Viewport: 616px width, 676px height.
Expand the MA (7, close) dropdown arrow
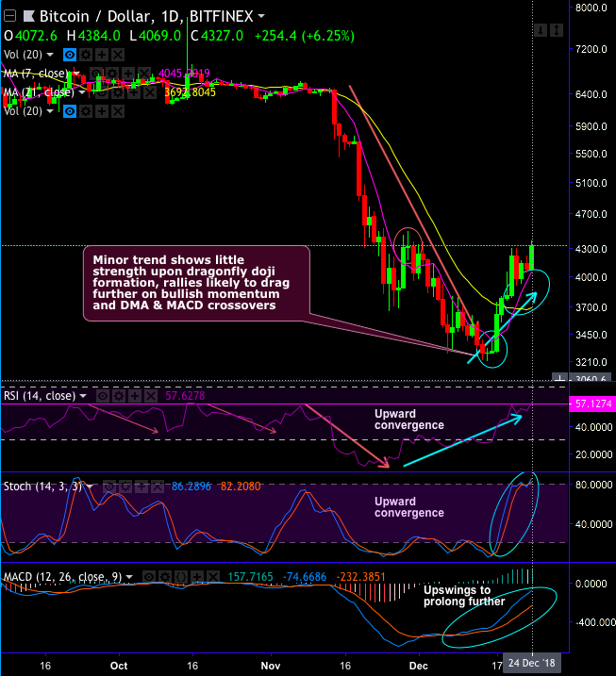75,74
